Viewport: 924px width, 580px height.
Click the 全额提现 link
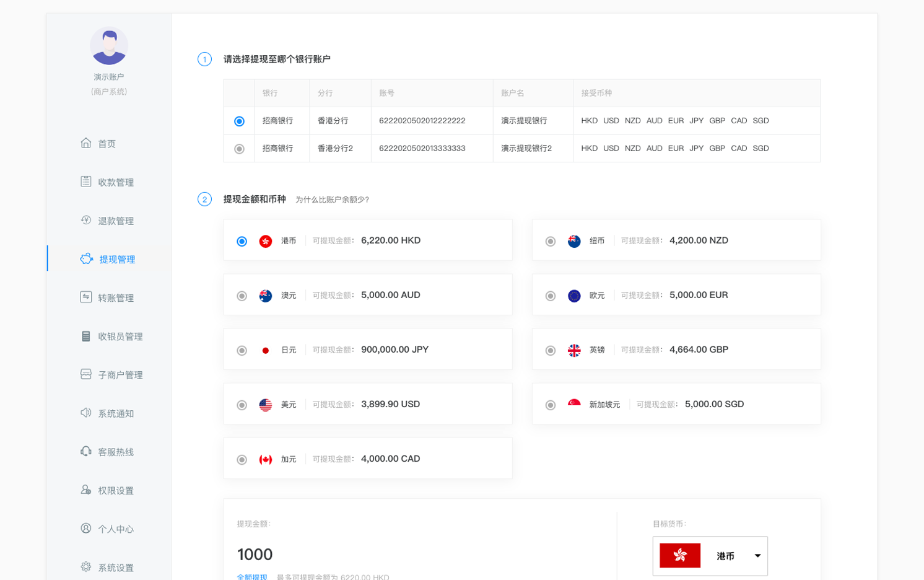(251, 576)
